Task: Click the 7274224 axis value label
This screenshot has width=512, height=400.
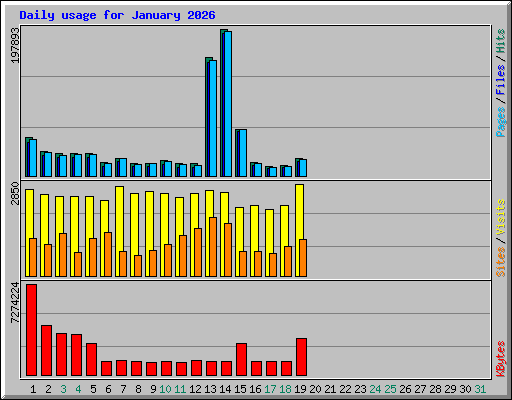Action: coord(15,303)
